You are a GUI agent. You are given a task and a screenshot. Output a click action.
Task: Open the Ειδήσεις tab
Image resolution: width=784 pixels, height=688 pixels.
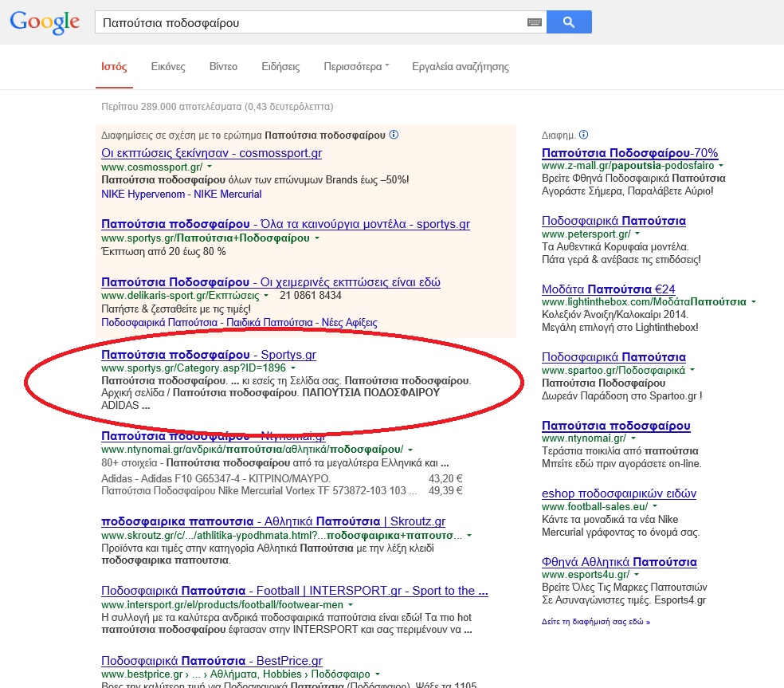pyautogui.click(x=280, y=66)
